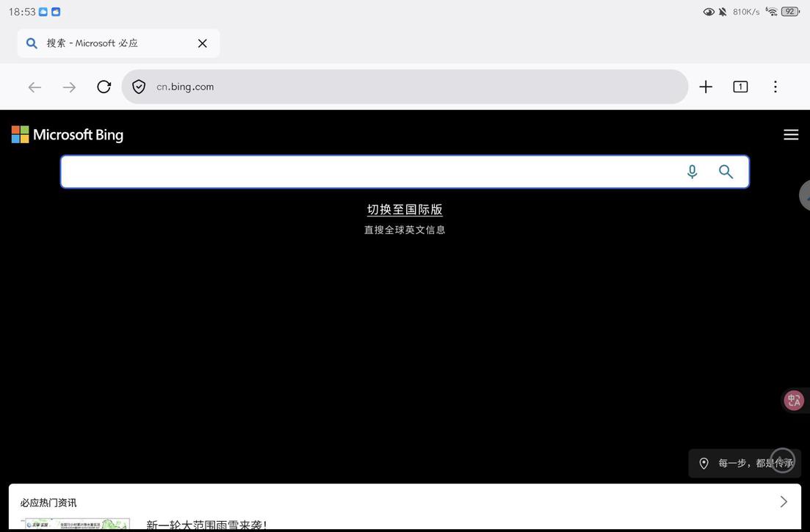Image resolution: width=810 pixels, height=532 pixels.
Task: Open the Bing hamburger menu
Action: pos(791,134)
